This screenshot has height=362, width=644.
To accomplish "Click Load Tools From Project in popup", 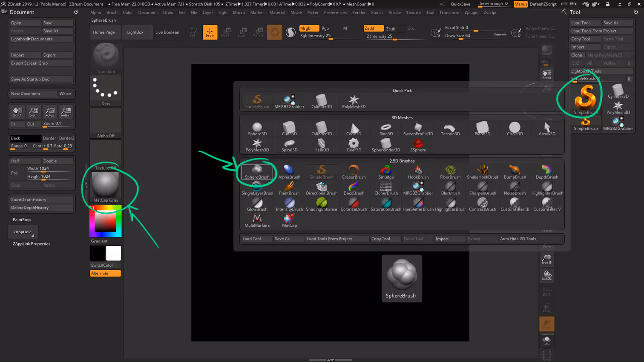I will (337, 239).
